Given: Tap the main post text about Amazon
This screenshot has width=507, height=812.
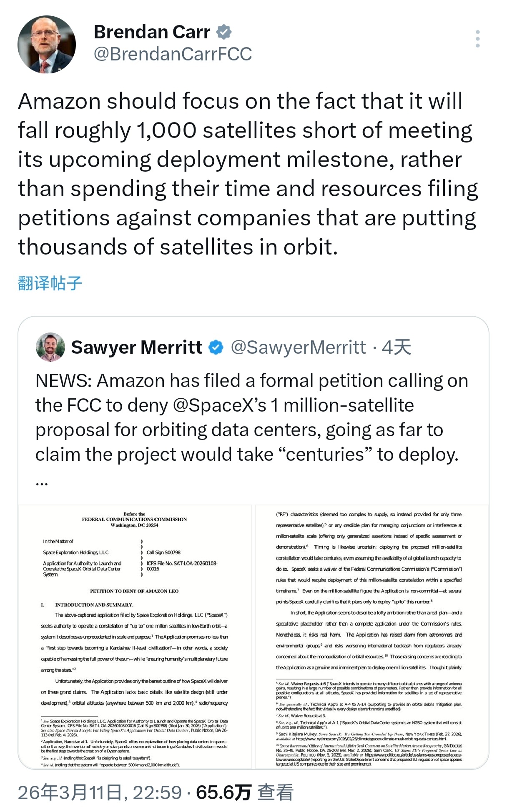Looking at the screenshot, I should tap(248, 174).
